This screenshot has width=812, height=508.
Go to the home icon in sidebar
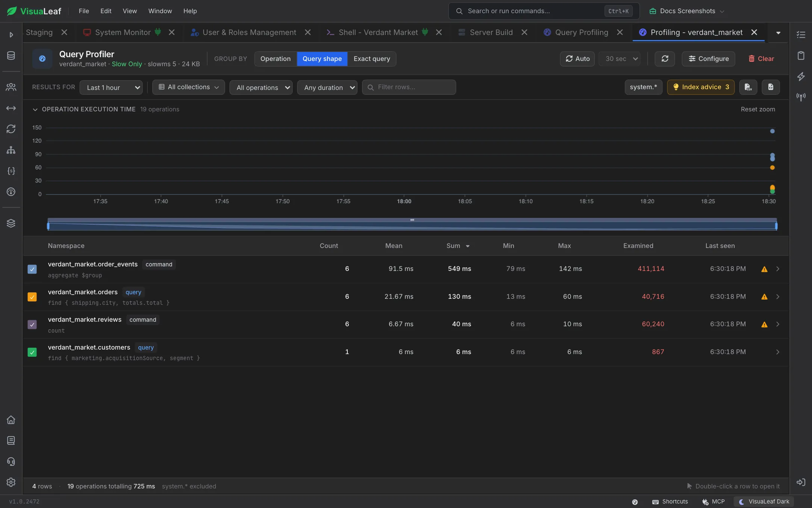click(11, 420)
